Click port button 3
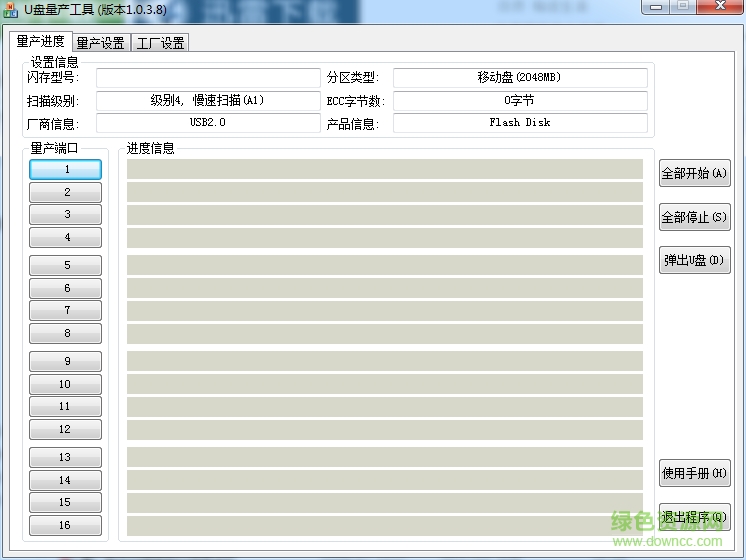Screen dimensions: 746x560 66,215
